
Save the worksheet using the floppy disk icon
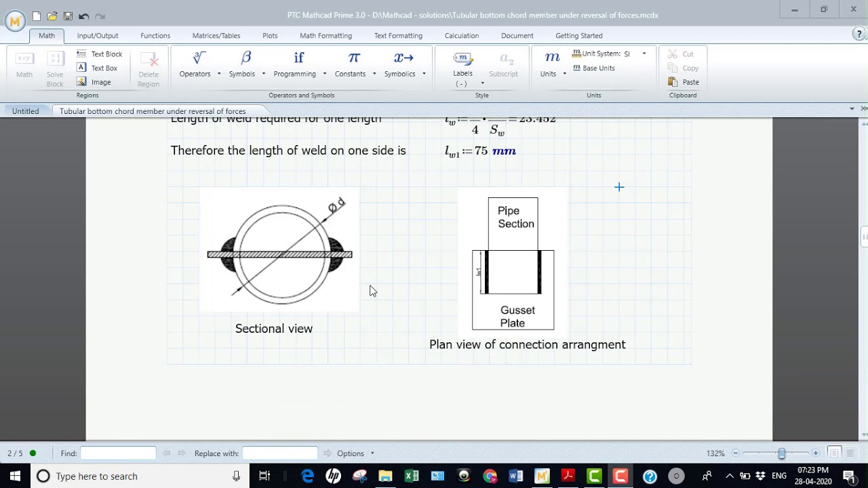tap(68, 16)
